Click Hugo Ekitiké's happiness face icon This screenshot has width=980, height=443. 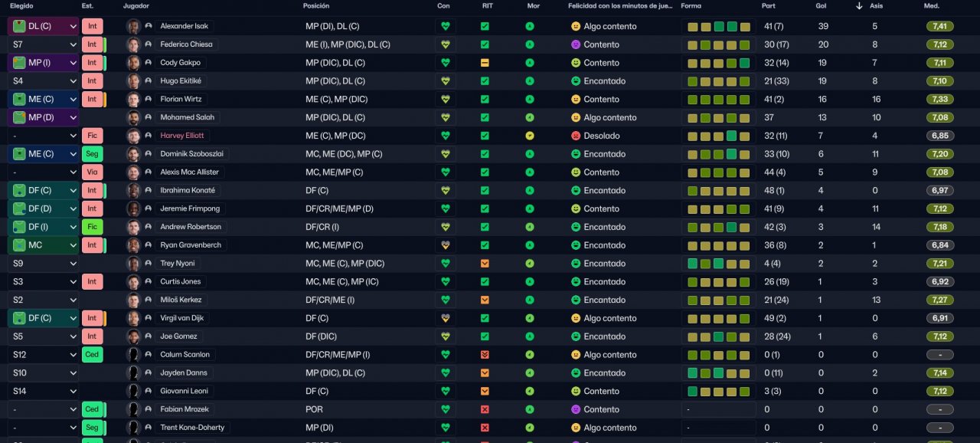[x=576, y=81]
